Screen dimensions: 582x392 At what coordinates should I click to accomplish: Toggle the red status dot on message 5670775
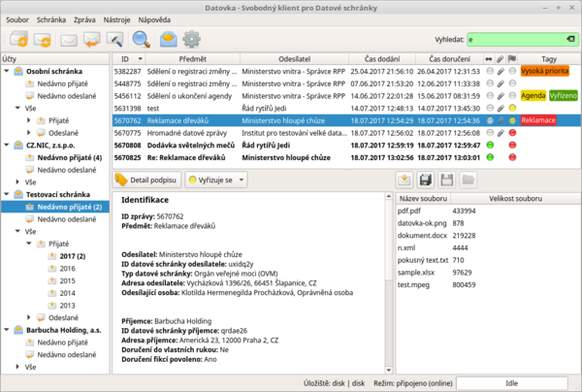coord(512,132)
